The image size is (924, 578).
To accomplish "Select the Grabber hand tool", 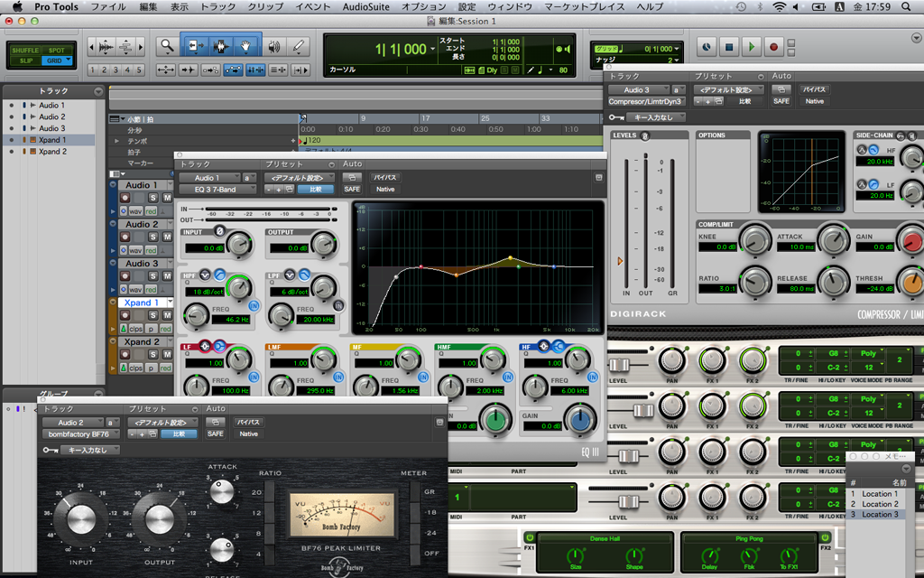I will [245, 46].
